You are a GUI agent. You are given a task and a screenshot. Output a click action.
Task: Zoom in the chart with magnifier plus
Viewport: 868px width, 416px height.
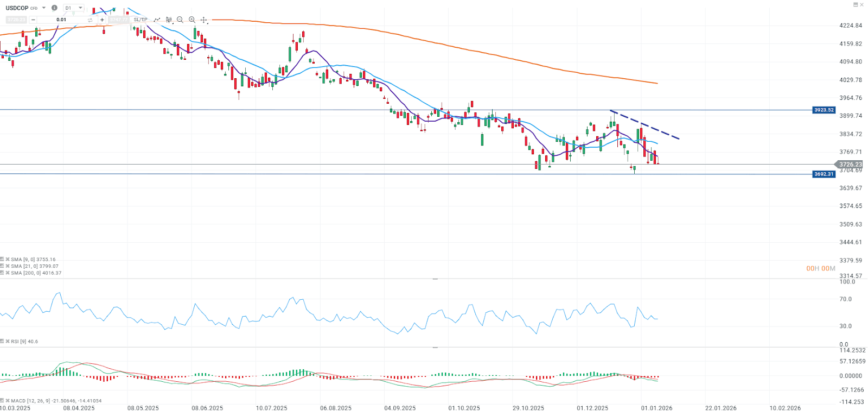click(192, 20)
